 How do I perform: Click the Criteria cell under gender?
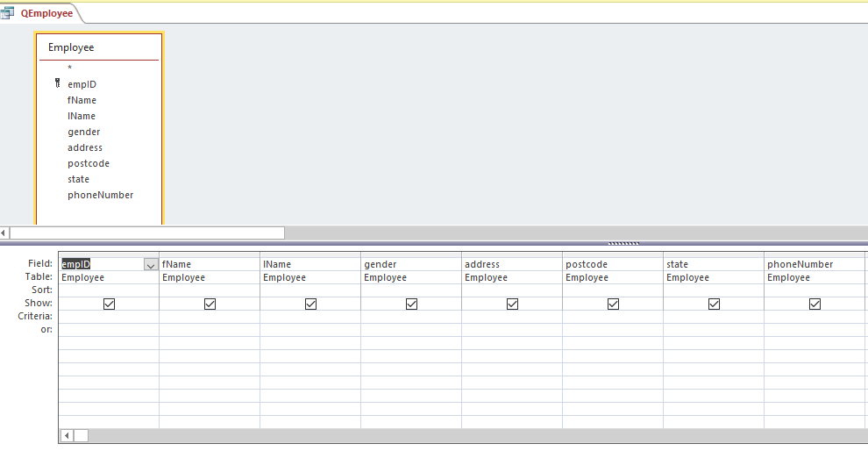coord(410,317)
